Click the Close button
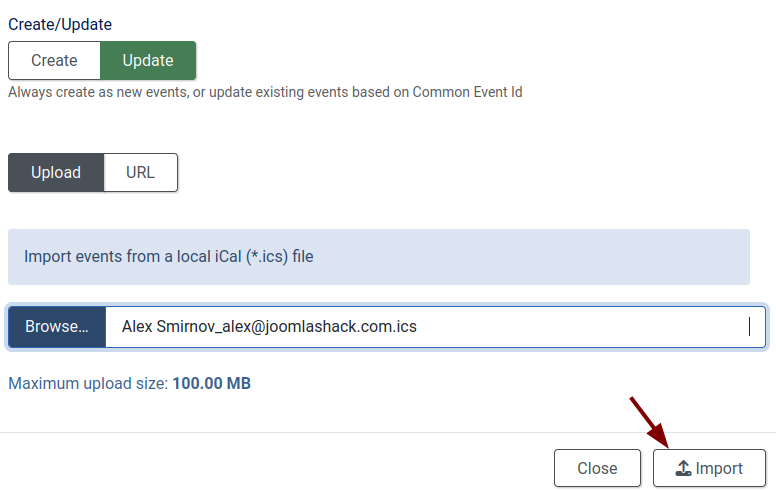This screenshot has width=776, height=490. (597, 468)
